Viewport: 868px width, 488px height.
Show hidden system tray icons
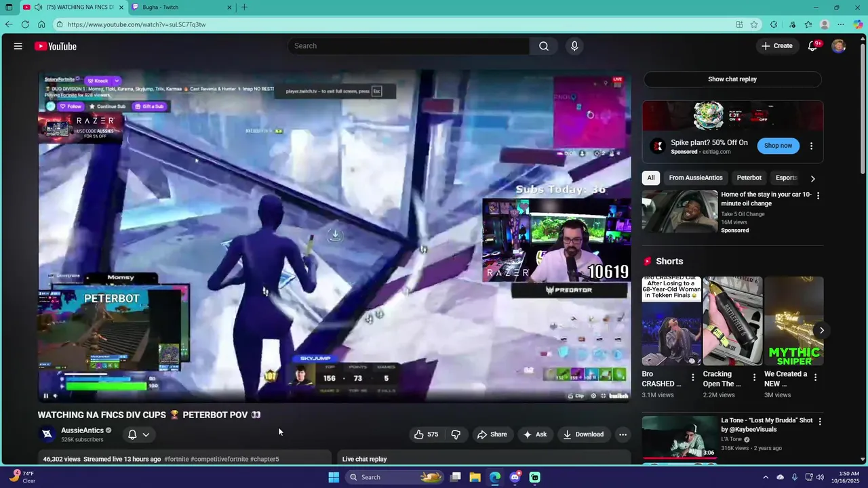[x=766, y=477]
